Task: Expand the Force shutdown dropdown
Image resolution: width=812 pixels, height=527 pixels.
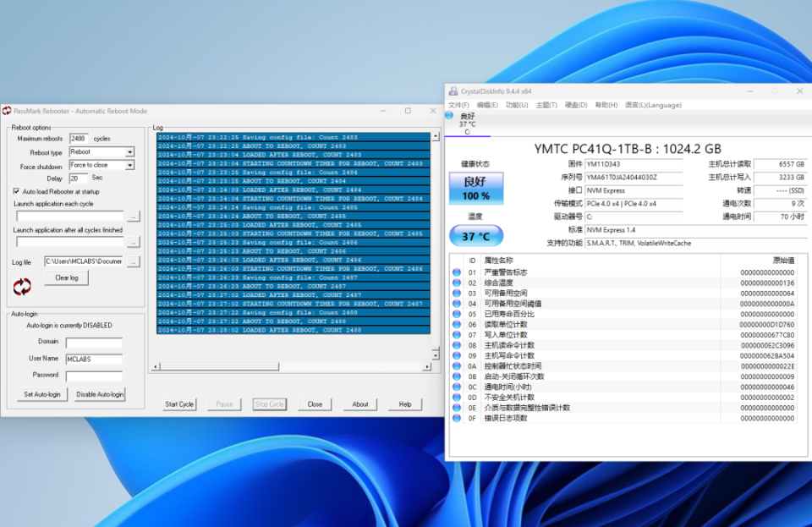Action: click(x=129, y=165)
